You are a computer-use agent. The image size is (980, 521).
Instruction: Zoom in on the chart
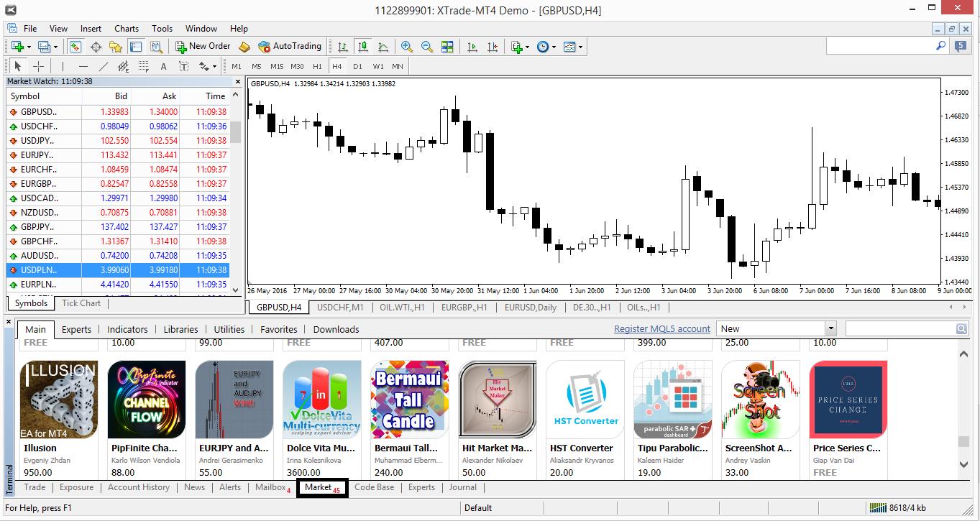(x=407, y=47)
